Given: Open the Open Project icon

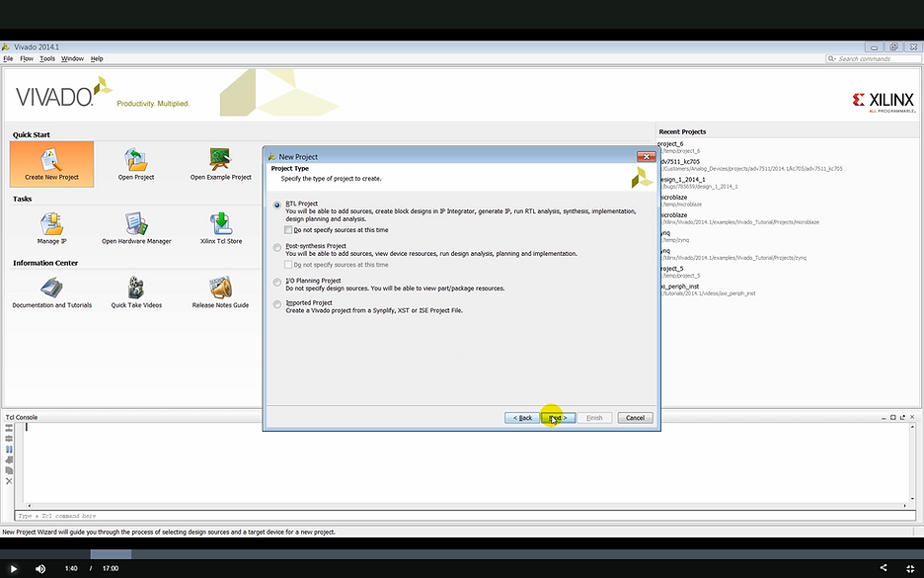Looking at the screenshot, I should tap(136, 160).
